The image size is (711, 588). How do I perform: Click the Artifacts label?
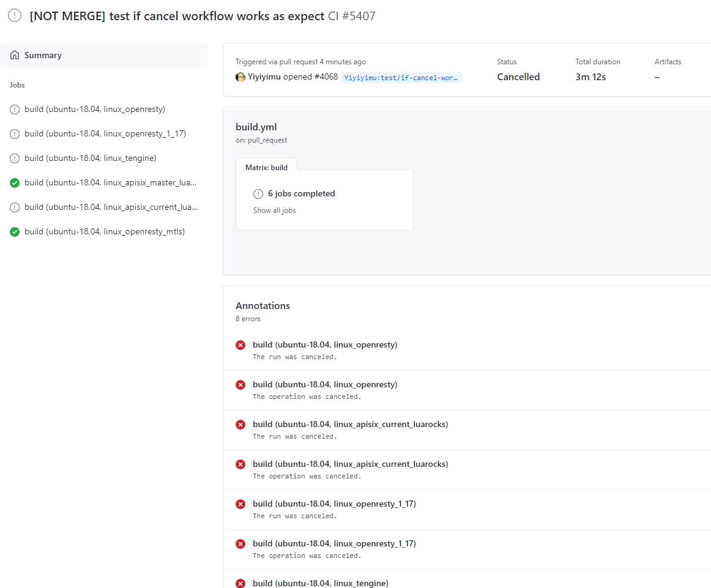click(x=668, y=62)
